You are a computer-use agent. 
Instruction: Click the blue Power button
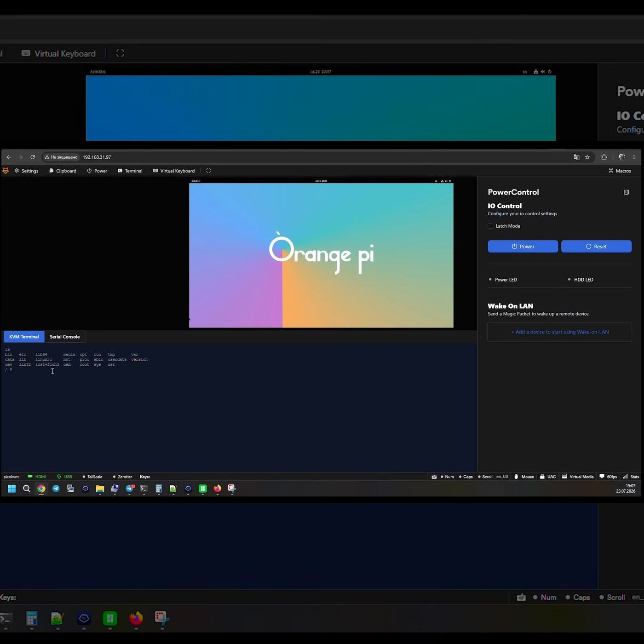click(523, 246)
